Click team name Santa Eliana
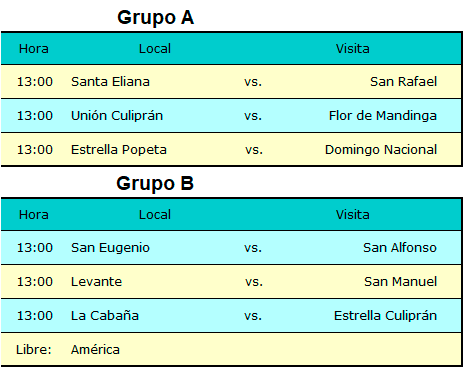Image resolution: width=463 pixels, height=367 pixels. [110, 82]
